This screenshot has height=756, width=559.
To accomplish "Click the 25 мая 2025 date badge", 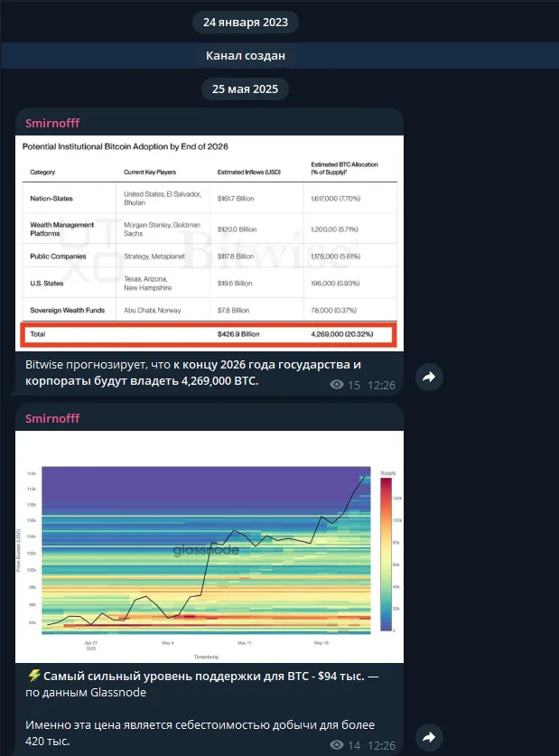I will click(x=246, y=89).
